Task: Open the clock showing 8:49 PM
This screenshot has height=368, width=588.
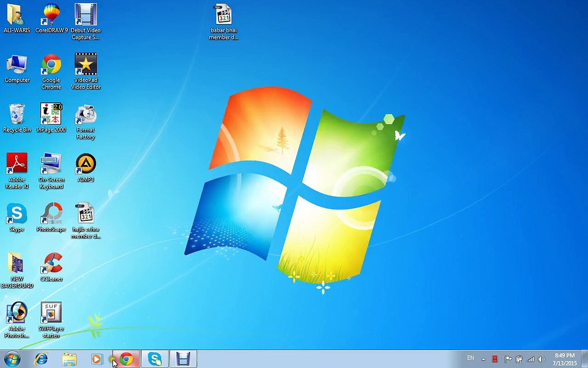Action: pyautogui.click(x=565, y=359)
